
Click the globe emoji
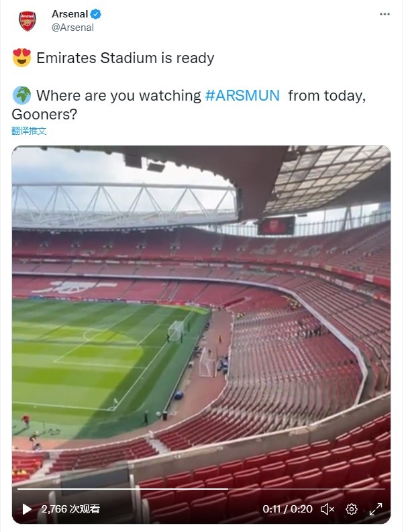pos(21,95)
